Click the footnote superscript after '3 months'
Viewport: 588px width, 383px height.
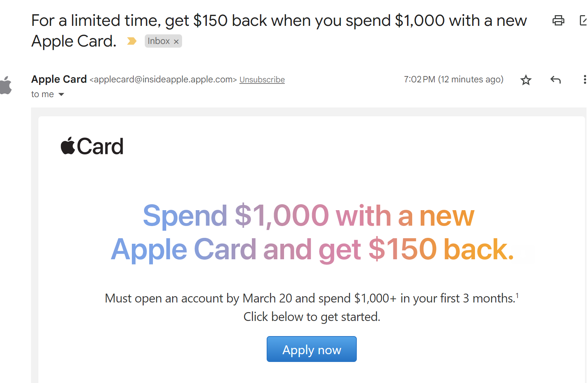pos(518,294)
